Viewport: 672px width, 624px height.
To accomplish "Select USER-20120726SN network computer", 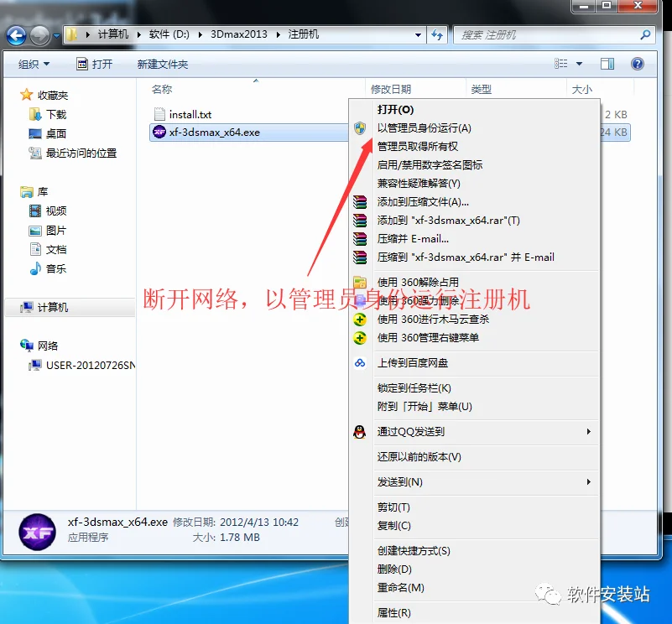I will click(82, 365).
